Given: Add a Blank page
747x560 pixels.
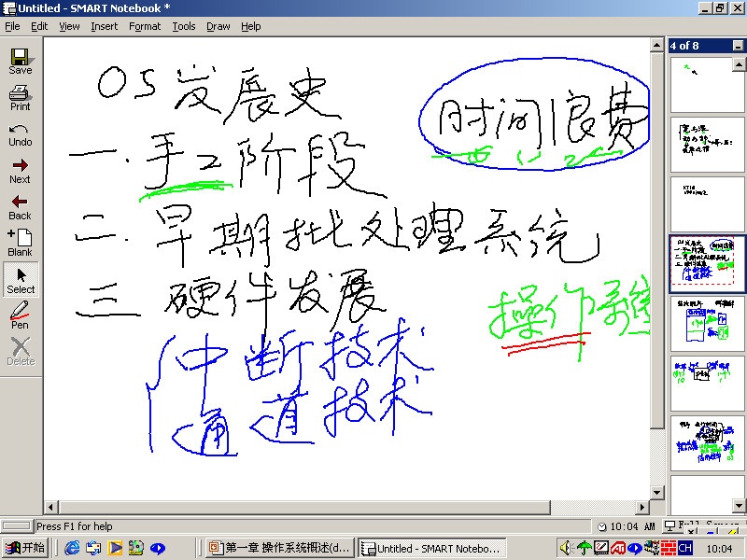Looking at the screenshot, I should pos(20,244).
